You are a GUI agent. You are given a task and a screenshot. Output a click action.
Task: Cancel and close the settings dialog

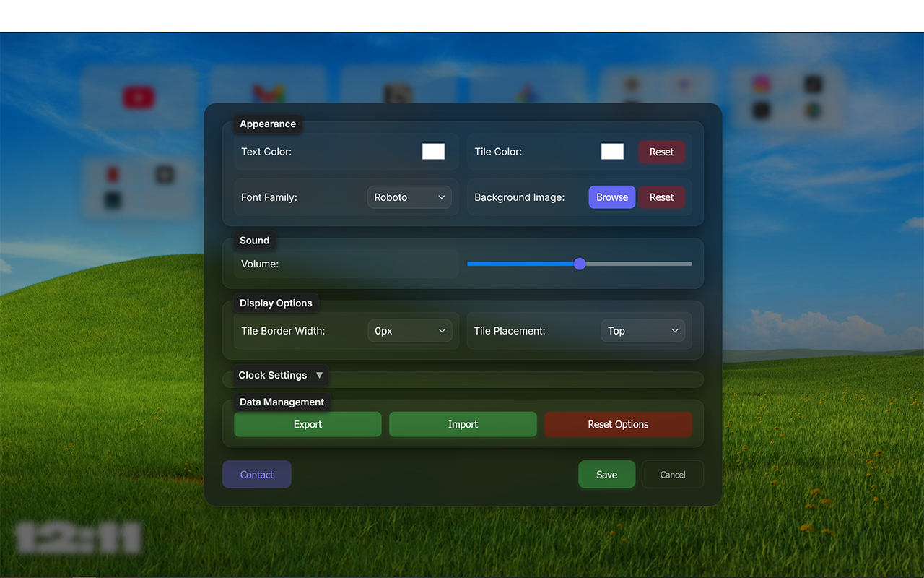point(672,475)
